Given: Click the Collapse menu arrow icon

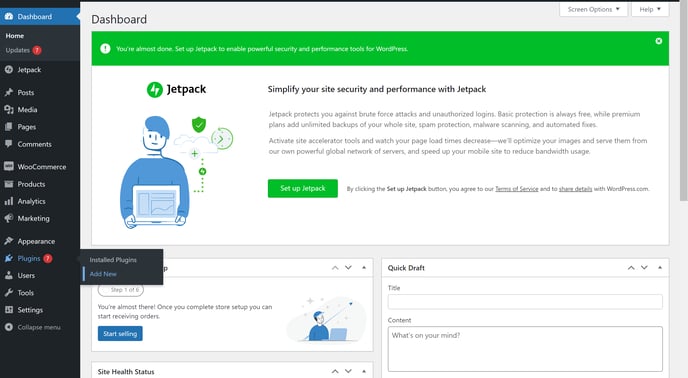Looking at the screenshot, I should coord(9,327).
